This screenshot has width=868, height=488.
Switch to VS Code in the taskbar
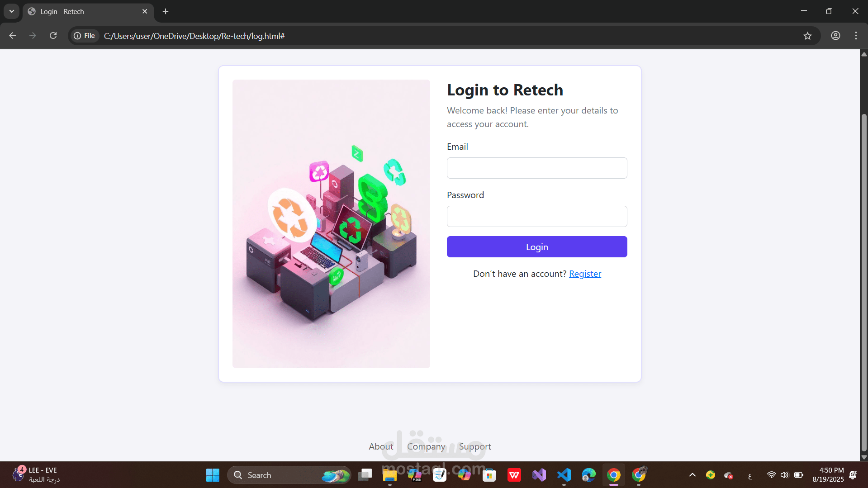tap(564, 475)
